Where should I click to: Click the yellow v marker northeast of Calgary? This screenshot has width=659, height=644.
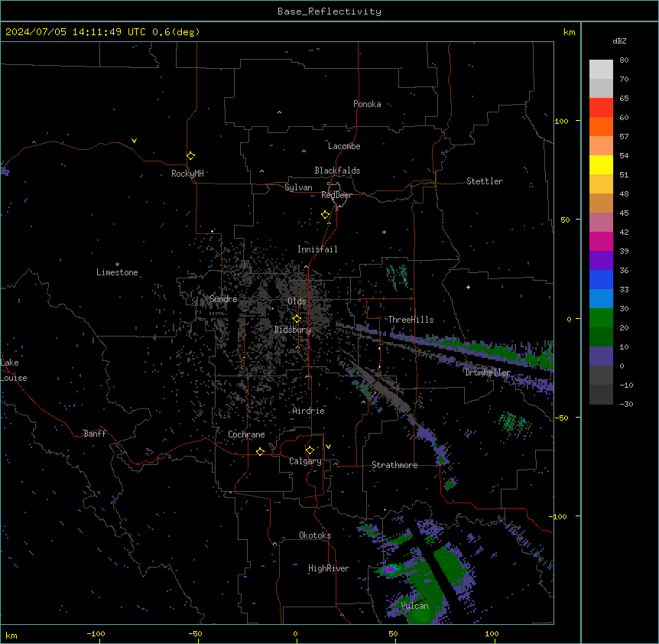328,447
